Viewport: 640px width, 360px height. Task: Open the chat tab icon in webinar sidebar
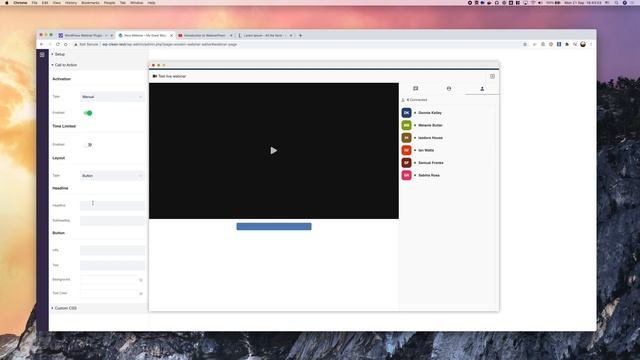click(416, 89)
